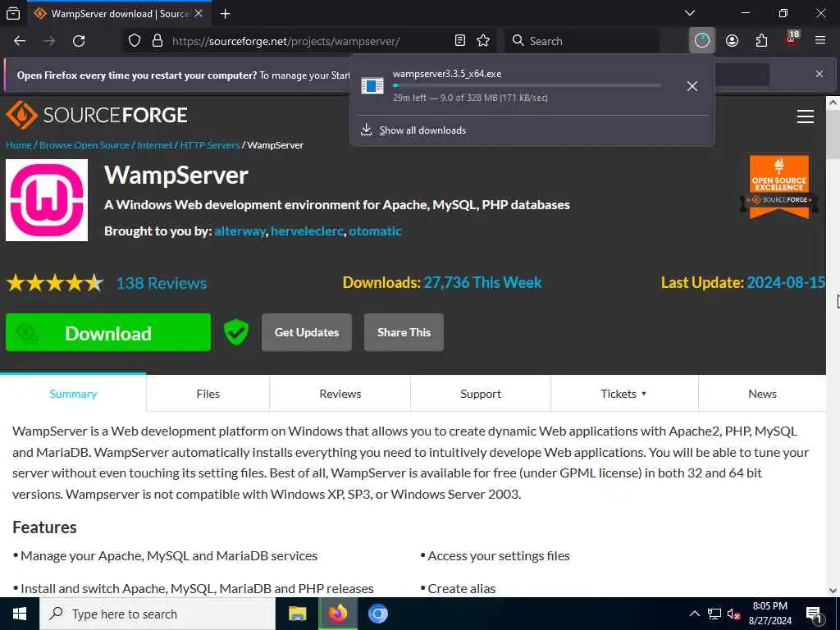Image resolution: width=840 pixels, height=630 pixels.
Task: Go back with browser back arrow
Action: pos(20,41)
